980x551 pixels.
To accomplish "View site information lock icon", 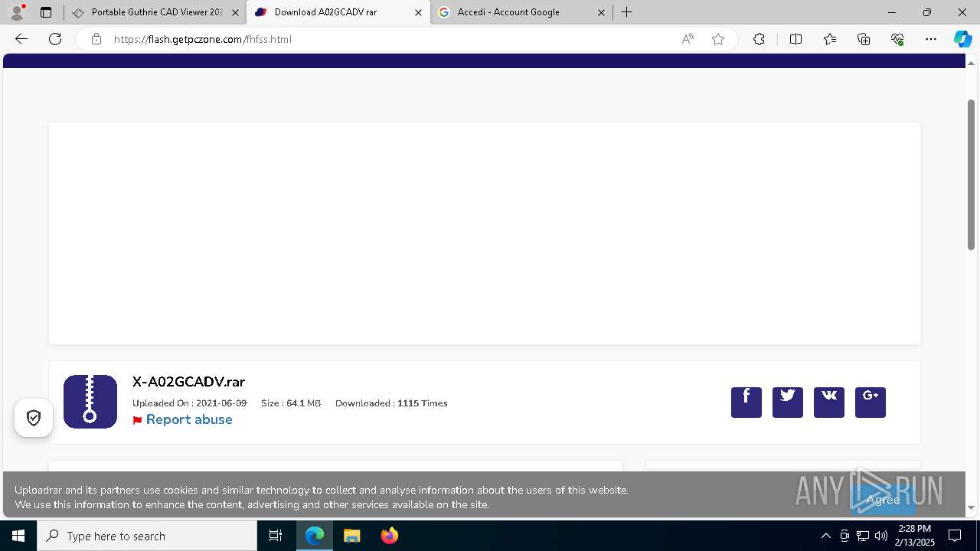I will click(96, 39).
